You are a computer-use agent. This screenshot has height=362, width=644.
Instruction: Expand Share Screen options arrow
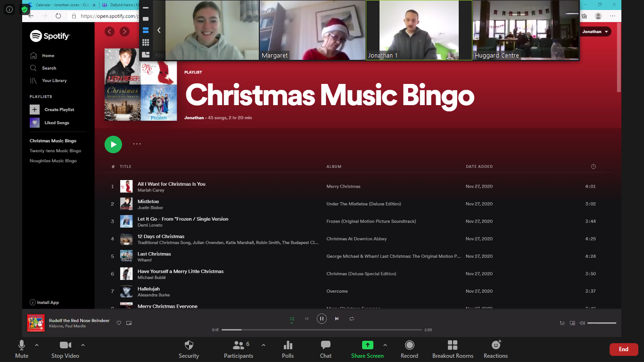point(385,345)
